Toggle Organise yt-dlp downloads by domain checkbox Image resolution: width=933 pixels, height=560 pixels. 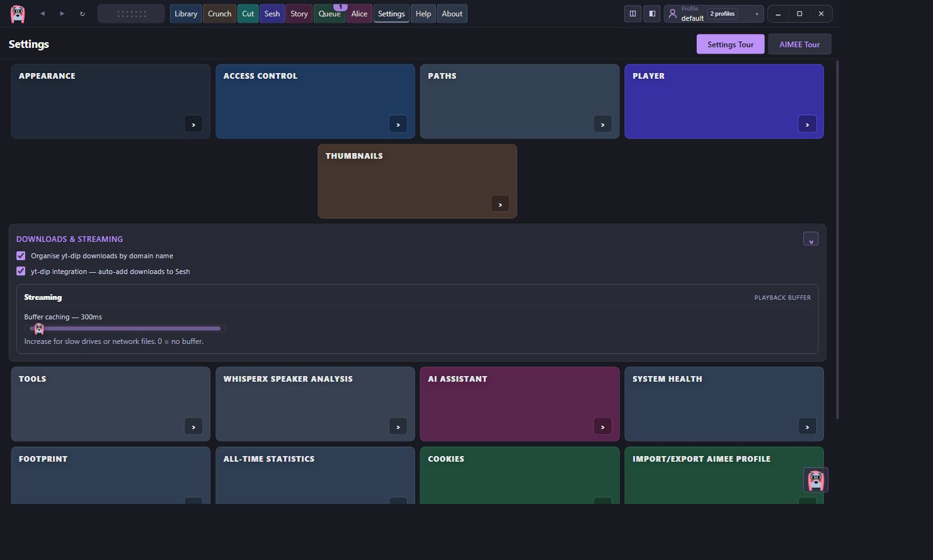point(21,256)
